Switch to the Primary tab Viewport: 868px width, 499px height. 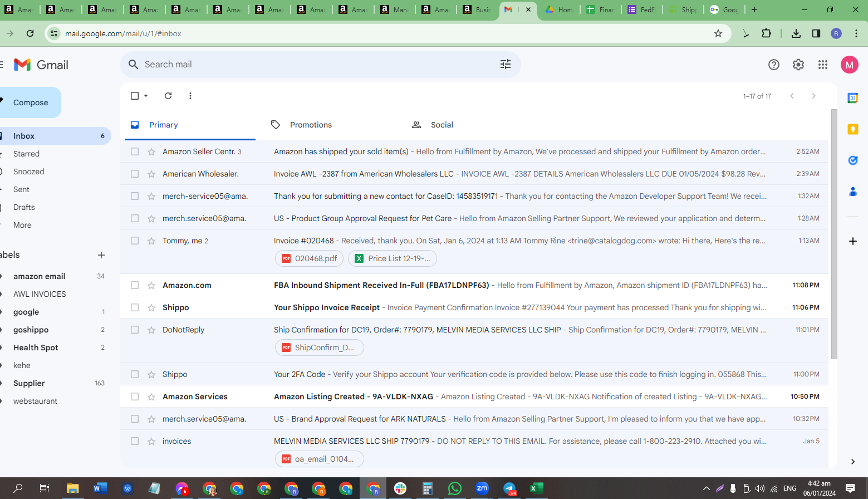click(x=190, y=125)
